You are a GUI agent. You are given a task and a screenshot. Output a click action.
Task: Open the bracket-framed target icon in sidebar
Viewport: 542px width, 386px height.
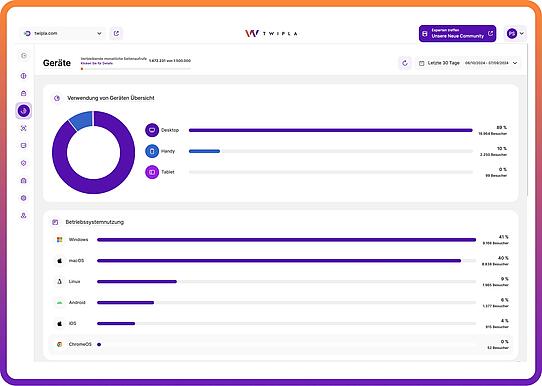click(24, 128)
